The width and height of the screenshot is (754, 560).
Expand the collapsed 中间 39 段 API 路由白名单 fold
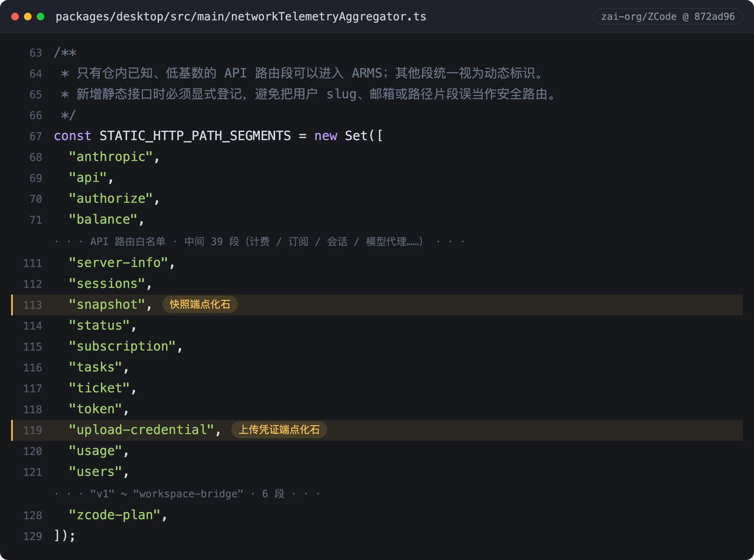click(x=260, y=242)
